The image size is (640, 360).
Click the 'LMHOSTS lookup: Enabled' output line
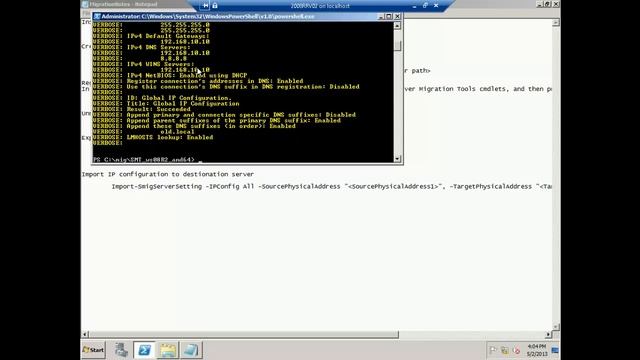click(x=170, y=138)
